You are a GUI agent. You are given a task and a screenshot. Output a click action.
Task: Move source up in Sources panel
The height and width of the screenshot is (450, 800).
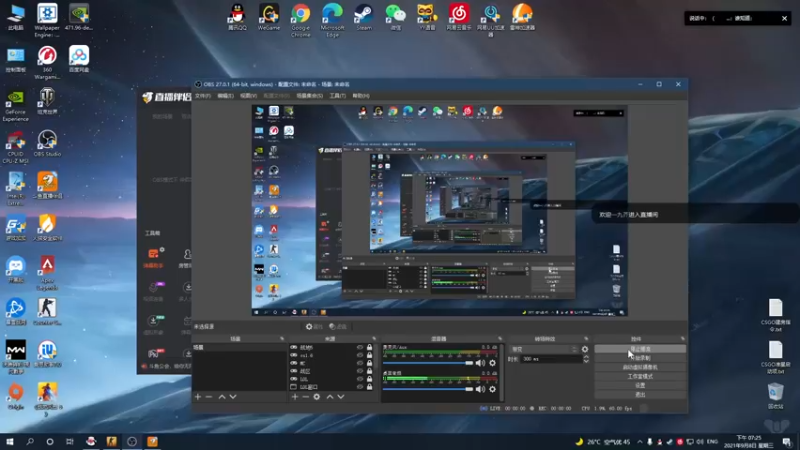330,396
